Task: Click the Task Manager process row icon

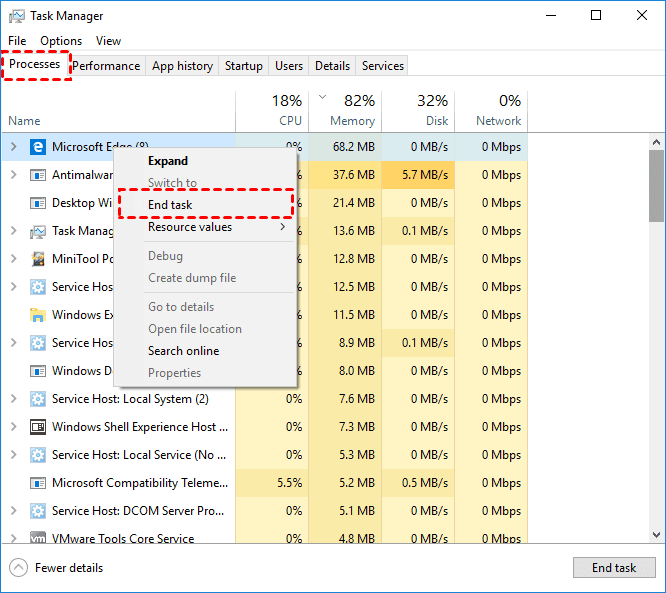Action: (x=38, y=231)
